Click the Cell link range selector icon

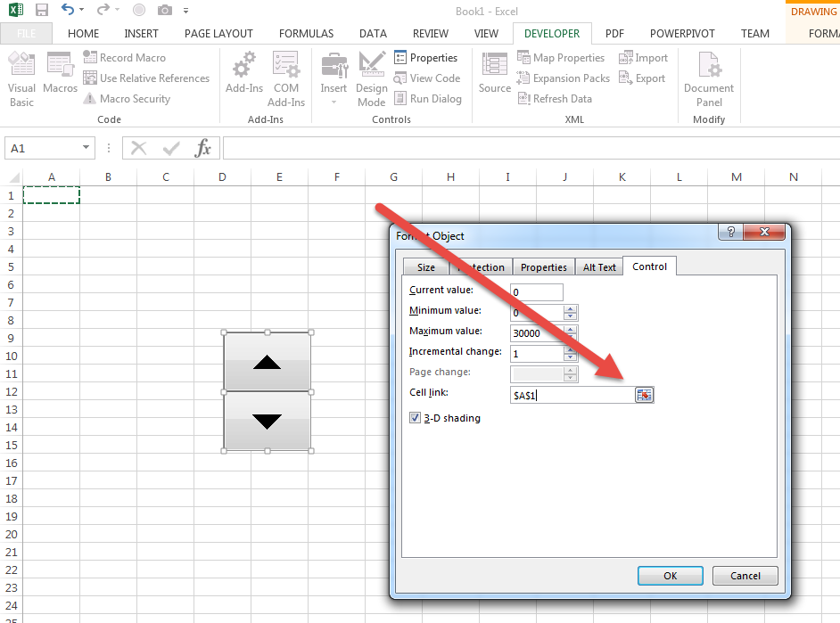point(644,395)
